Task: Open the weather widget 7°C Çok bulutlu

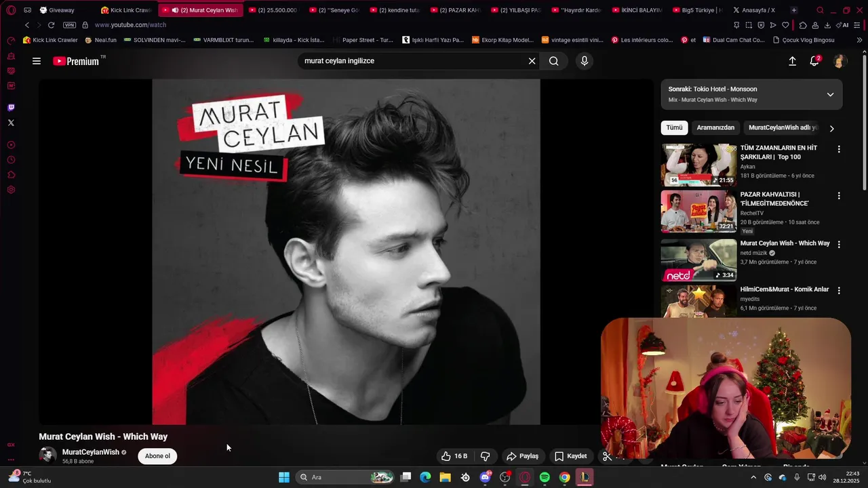Action: [31, 477]
